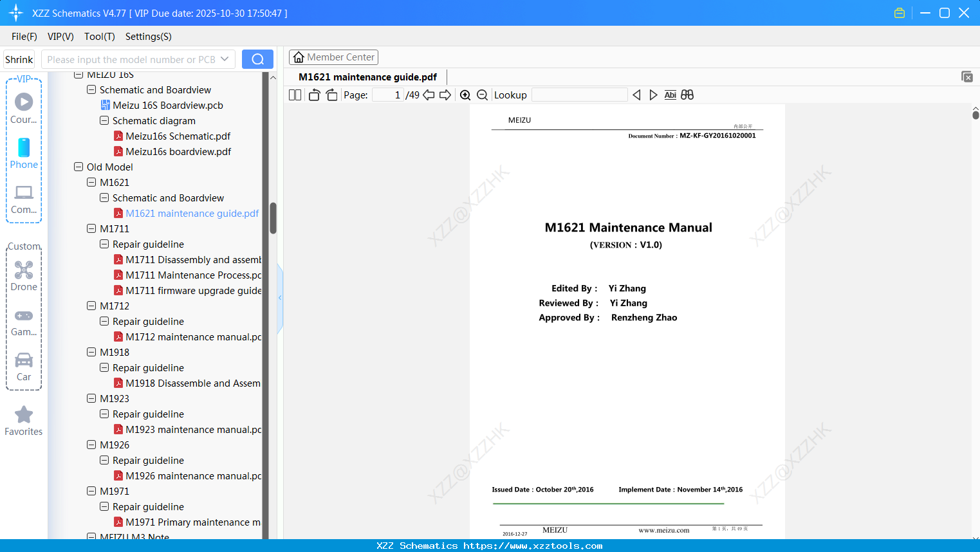Click the left panel collapse handle
The height and width of the screenshot is (552, 980).
pos(280,298)
